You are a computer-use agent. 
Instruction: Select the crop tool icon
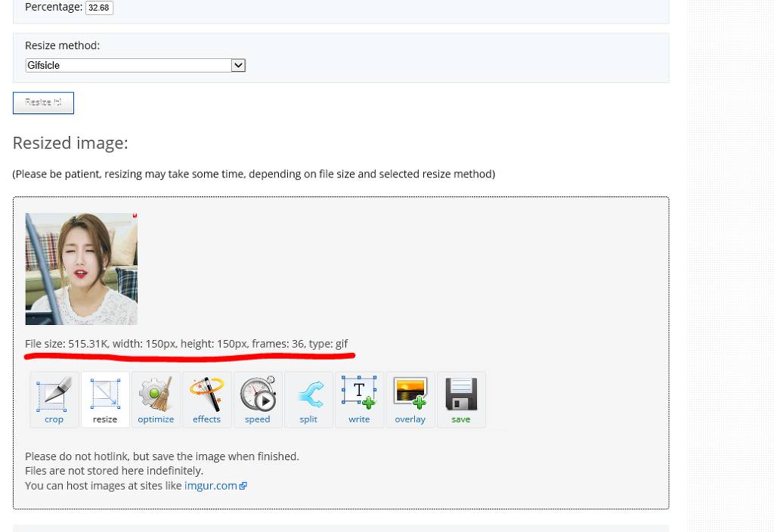point(54,399)
